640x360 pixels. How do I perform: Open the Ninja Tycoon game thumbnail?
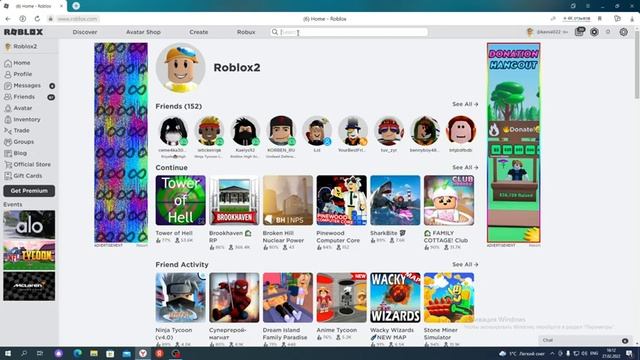point(180,298)
